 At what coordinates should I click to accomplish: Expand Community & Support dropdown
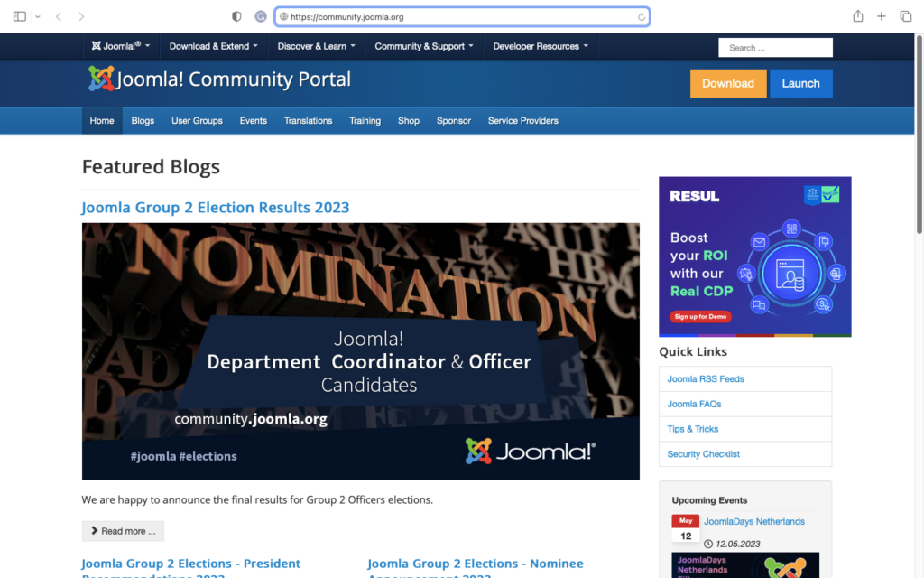[424, 46]
